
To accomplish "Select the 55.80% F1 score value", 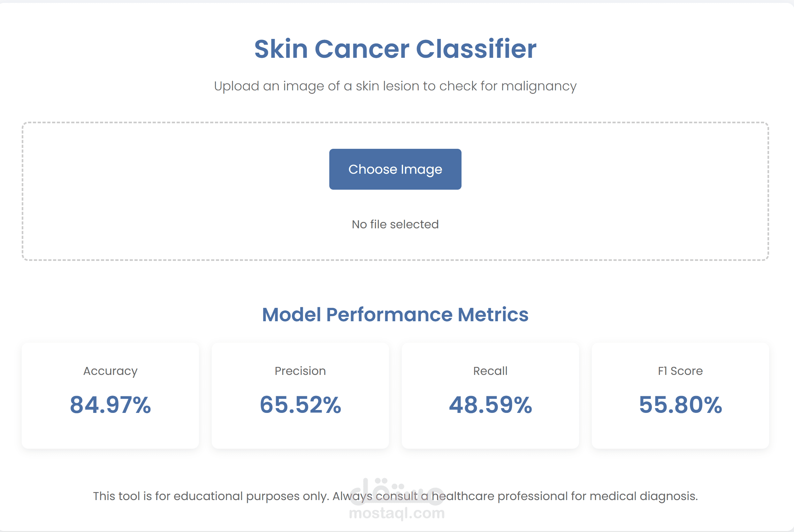I will tap(680, 404).
